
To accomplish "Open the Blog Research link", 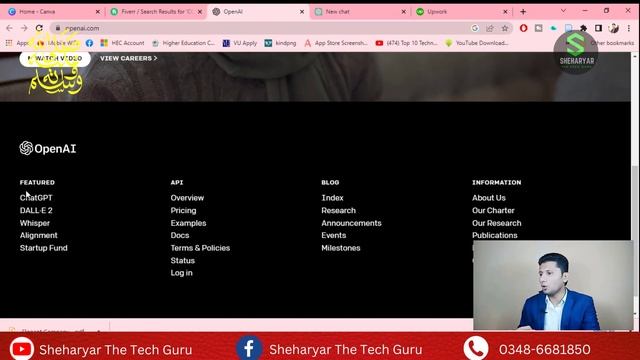I will click(x=338, y=210).
